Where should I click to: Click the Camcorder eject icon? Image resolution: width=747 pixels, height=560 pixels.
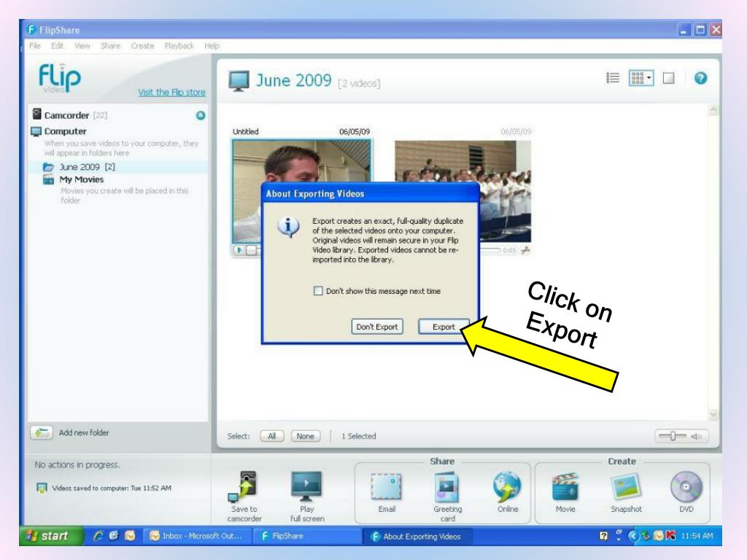point(201,115)
